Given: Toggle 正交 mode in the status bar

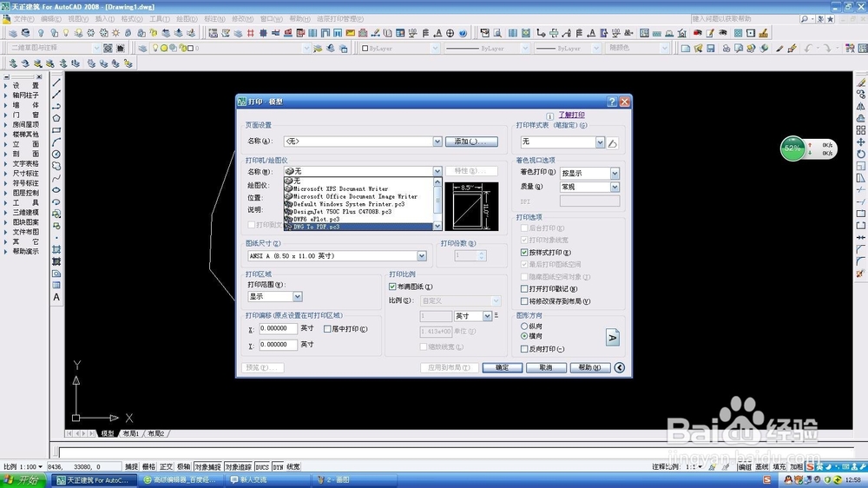Looking at the screenshot, I should pos(166,467).
